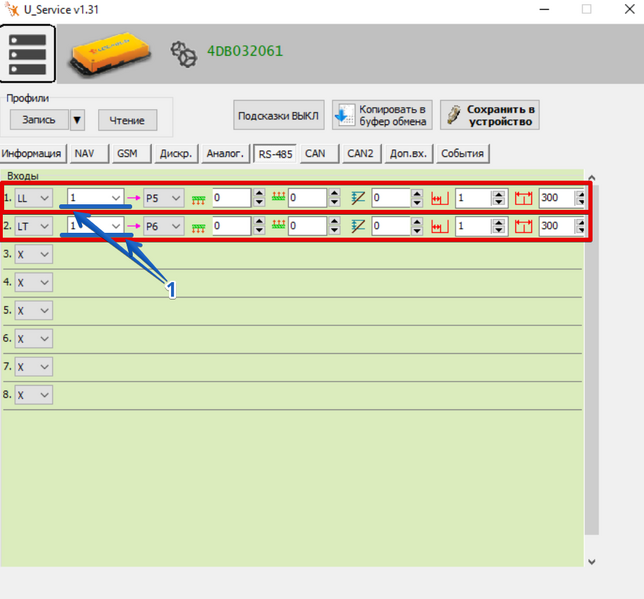Viewport: 644px width, 599px height.
Task: Click the 300 value field in row 1
Action: click(557, 198)
